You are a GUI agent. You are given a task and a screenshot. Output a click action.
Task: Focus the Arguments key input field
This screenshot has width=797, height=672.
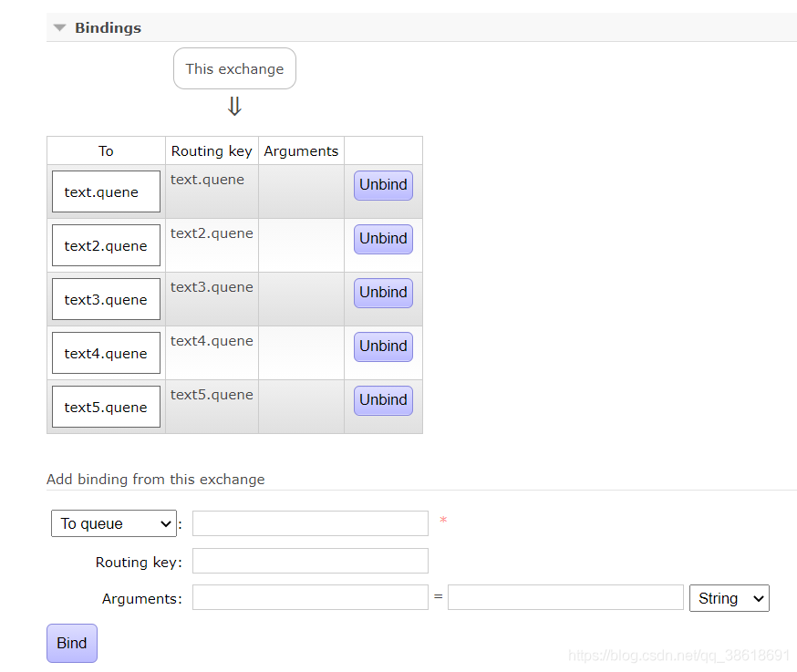click(310, 597)
